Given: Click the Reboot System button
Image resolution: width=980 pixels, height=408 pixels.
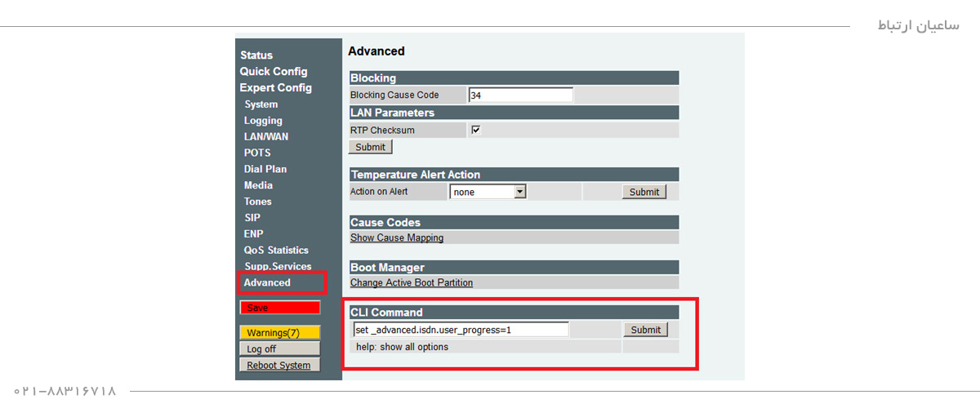Looking at the screenshot, I should (x=279, y=366).
